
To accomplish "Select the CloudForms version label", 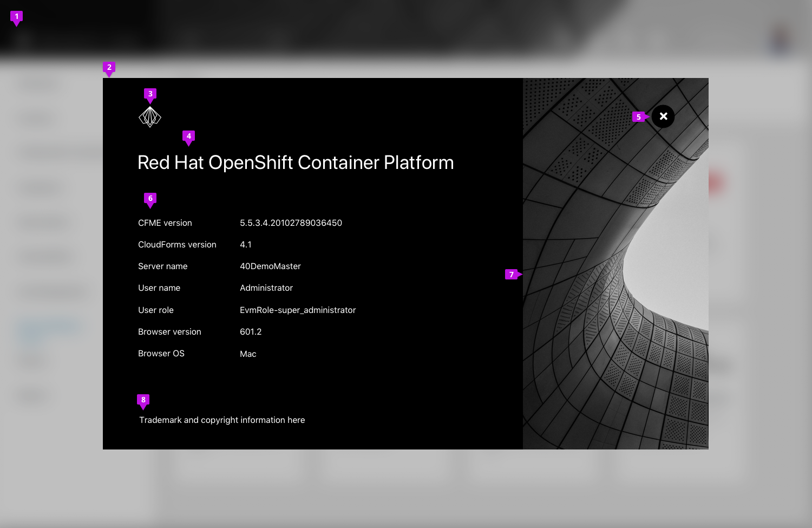I will [x=177, y=245].
